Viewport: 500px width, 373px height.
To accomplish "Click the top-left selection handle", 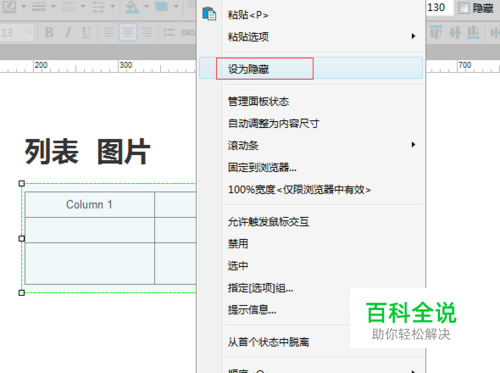I will [x=22, y=183].
